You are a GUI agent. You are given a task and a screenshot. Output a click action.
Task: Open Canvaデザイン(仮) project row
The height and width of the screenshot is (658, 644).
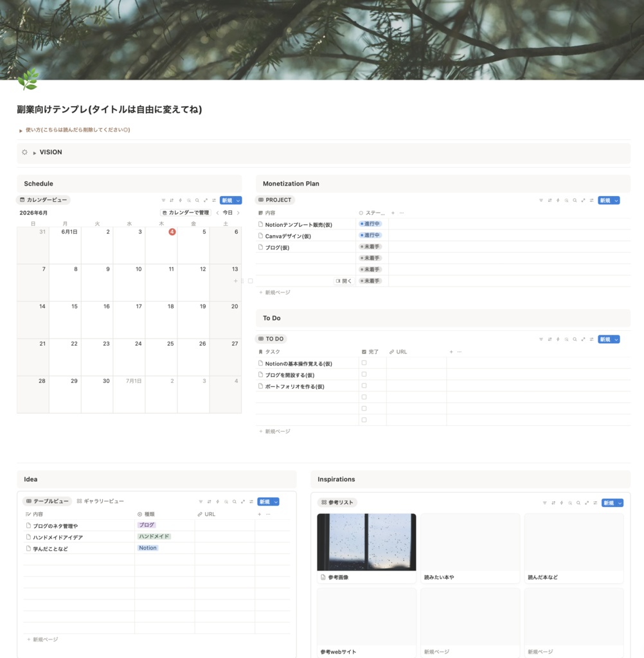[x=287, y=236]
